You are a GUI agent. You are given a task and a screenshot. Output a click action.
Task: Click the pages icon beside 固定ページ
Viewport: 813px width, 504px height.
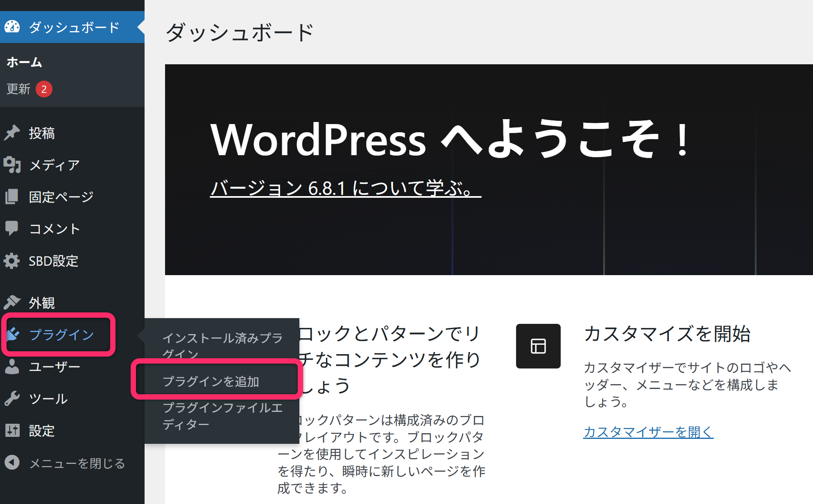(12, 197)
